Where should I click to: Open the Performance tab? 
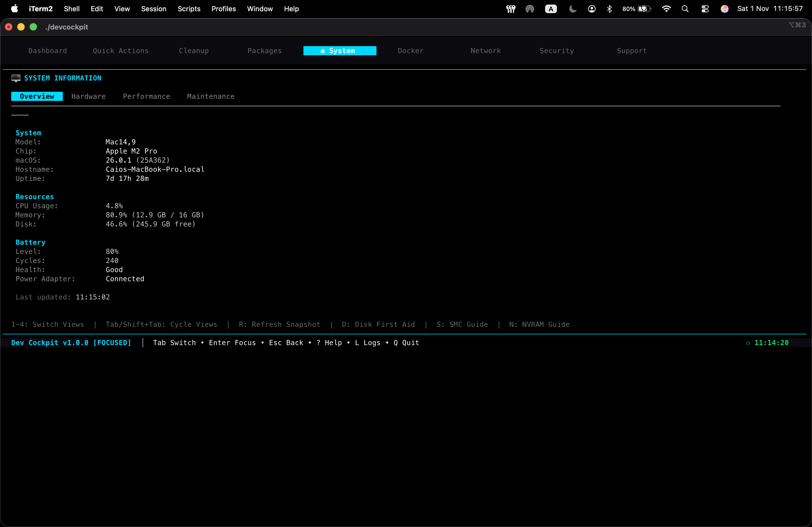(x=146, y=96)
